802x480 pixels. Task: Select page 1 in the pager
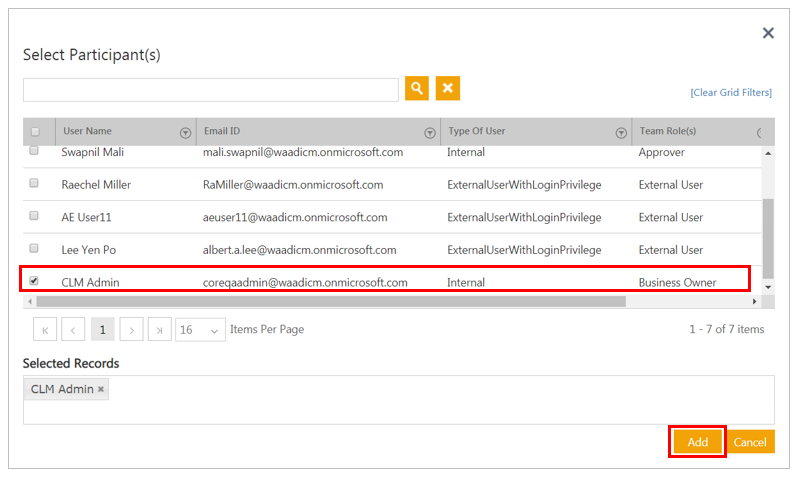tap(102, 329)
